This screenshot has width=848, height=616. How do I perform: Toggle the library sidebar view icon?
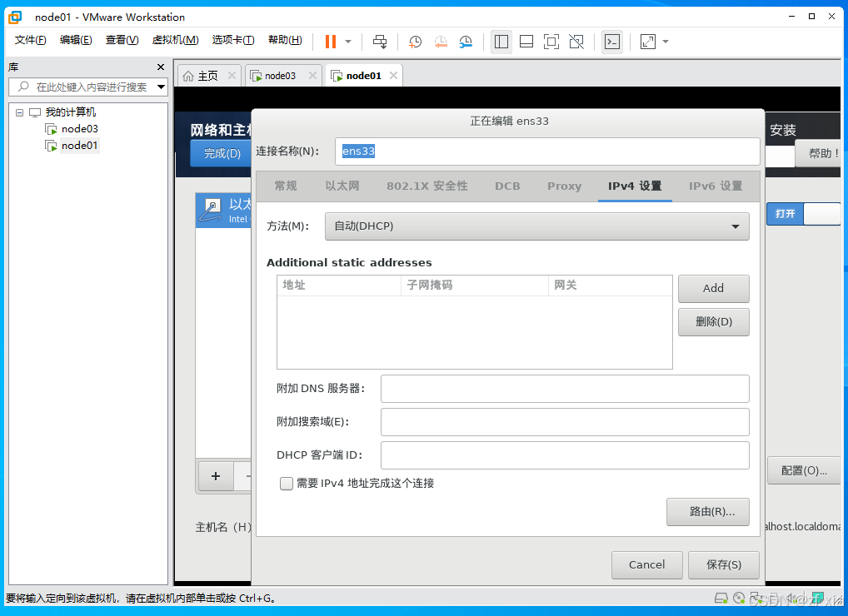click(501, 42)
